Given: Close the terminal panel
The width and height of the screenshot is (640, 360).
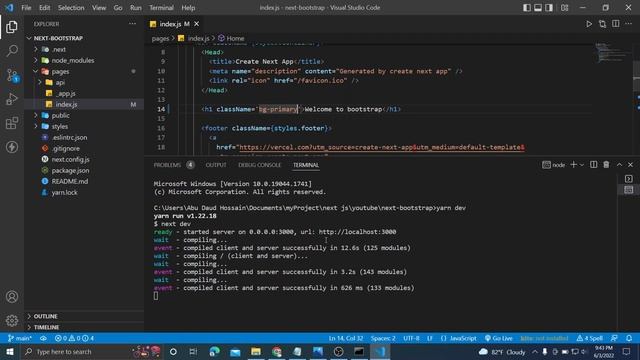Looking at the screenshot, I should click(x=630, y=164).
